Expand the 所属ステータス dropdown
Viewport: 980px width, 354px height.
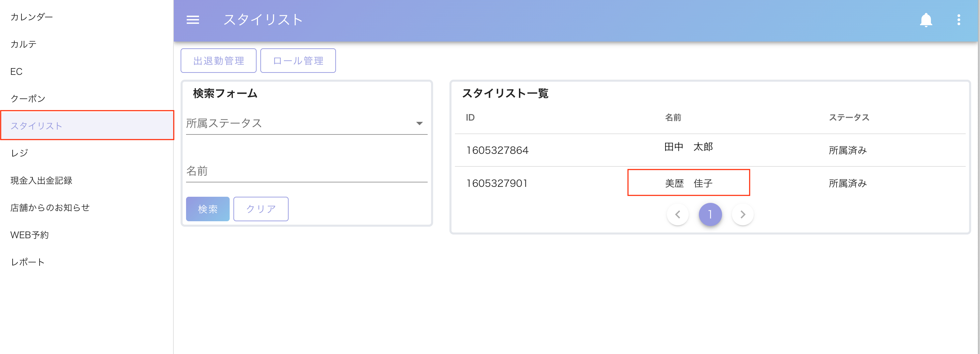click(x=307, y=123)
